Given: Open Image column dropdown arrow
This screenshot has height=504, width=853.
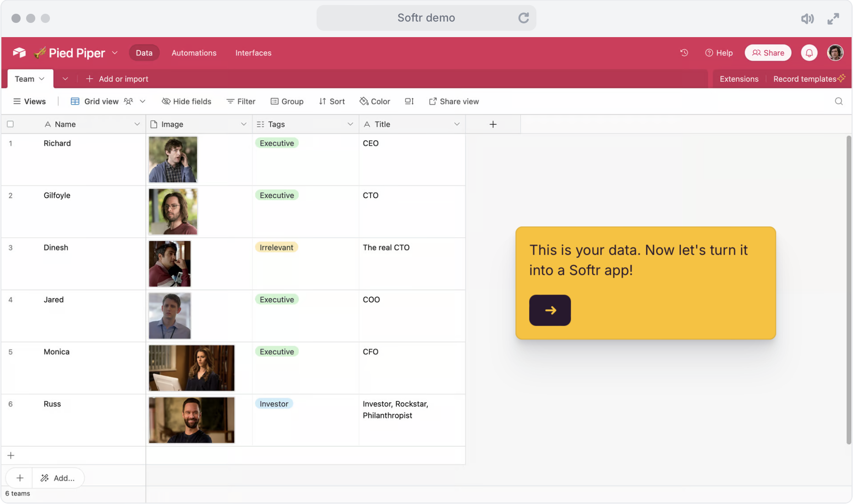Looking at the screenshot, I should (x=243, y=124).
